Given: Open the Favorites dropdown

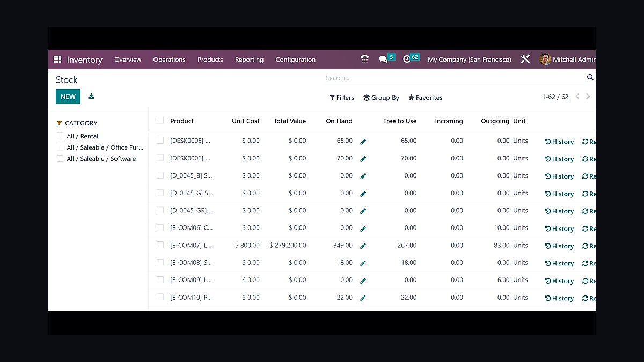Looking at the screenshot, I should [425, 98].
